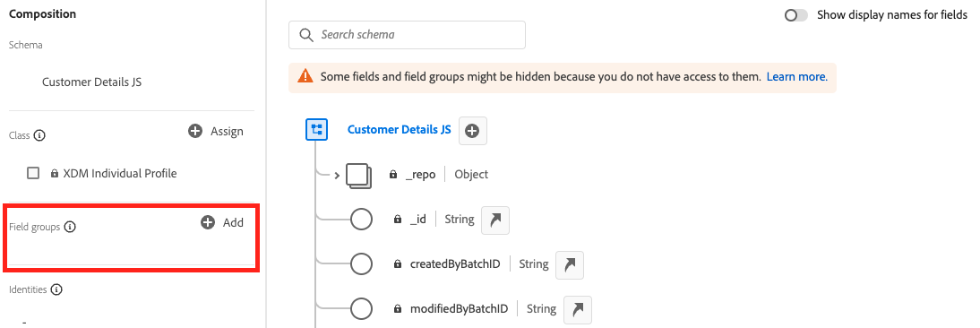Open the Class info icon
Image resolution: width=980 pixels, height=328 pixels.
(39, 135)
